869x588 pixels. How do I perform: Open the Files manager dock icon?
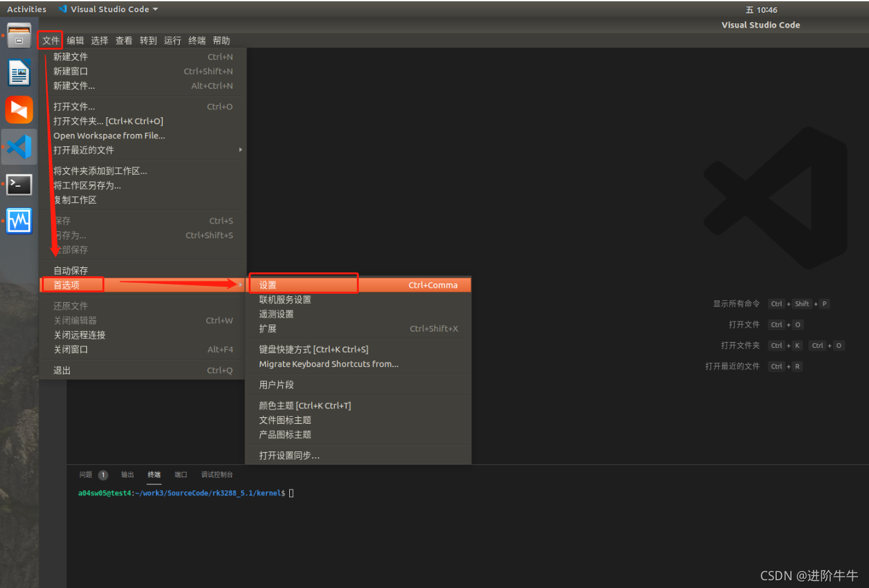click(19, 36)
